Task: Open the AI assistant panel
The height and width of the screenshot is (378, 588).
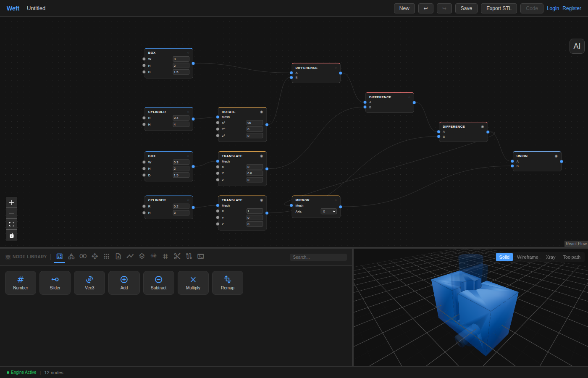Action: click(x=577, y=46)
